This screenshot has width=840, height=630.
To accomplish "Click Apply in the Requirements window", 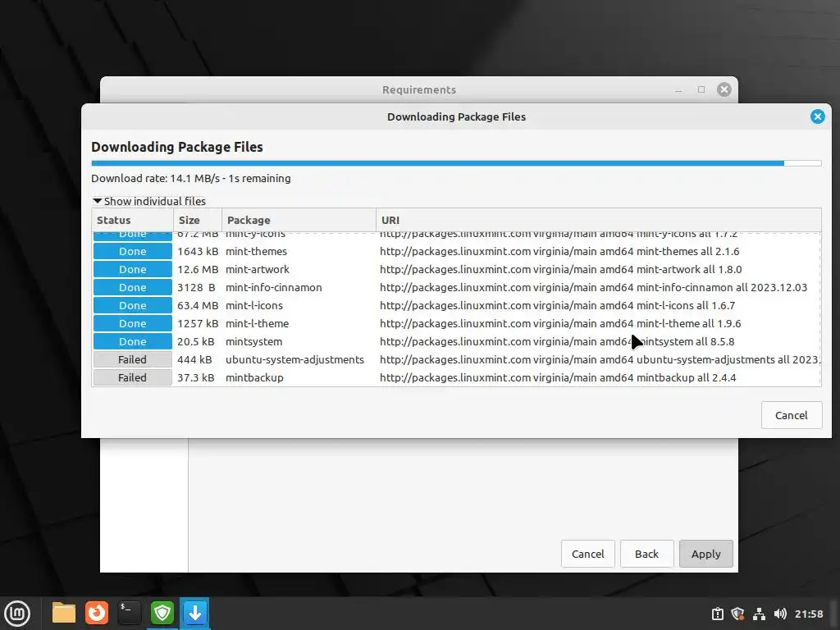I will coord(705,554).
